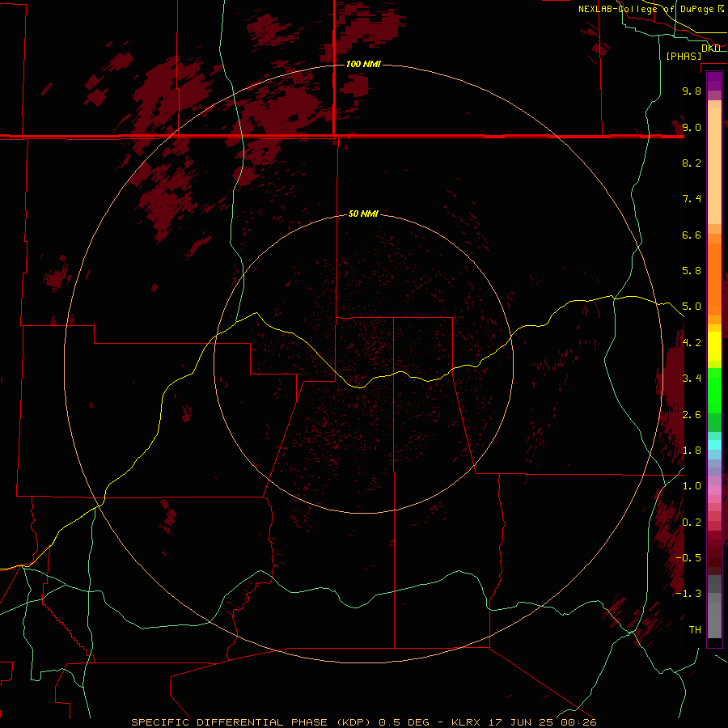Viewport: 728px width, 728px height.
Task: Select the 8.2 value on the scale
Action: (x=692, y=163)
